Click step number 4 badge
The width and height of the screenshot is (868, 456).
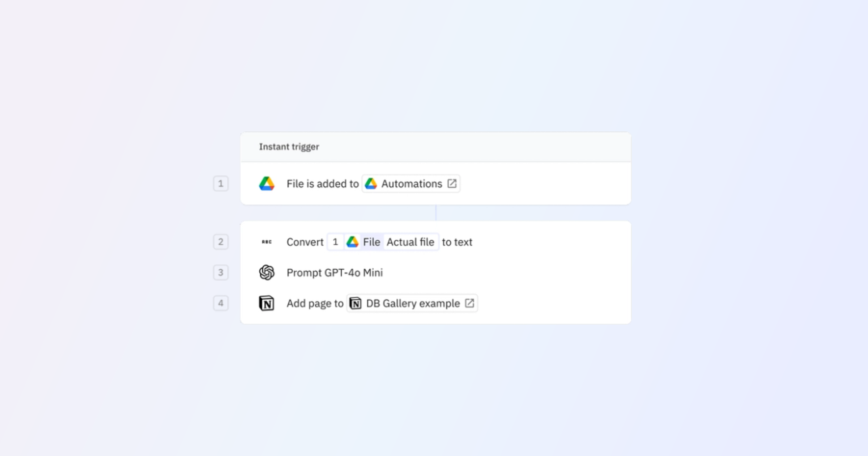pyautogui.click(x=221, y=303)
